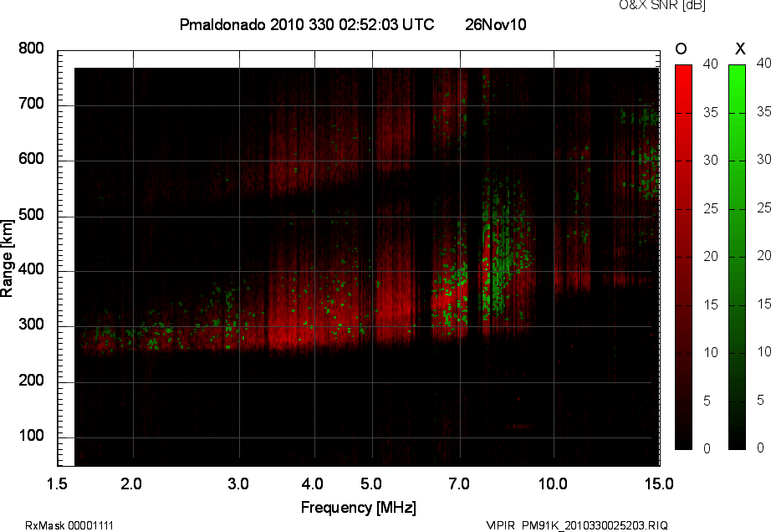Click the red O-mode color bar
The width and height of the screenshot is (771, 532).
click(683, 257)
